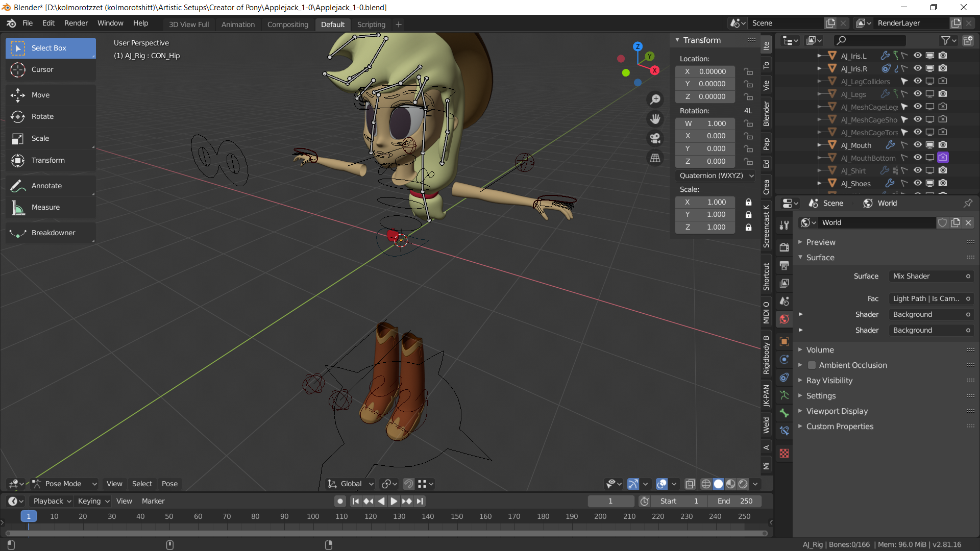Unlock the Scale X lock
This screenshot has height=551, width=980.
pos(748,202)
